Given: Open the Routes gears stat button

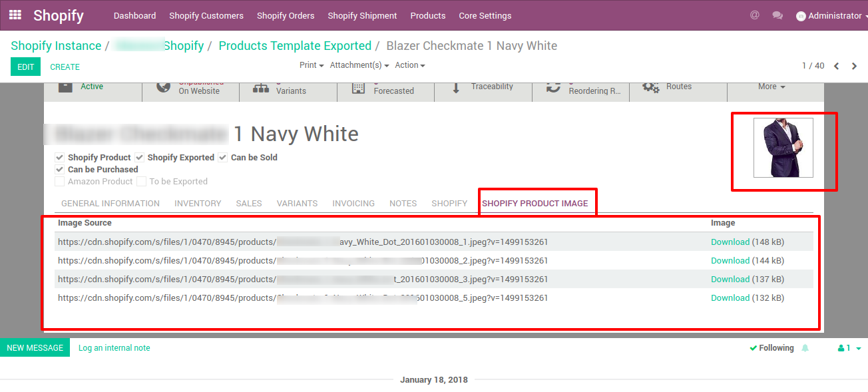Looking at the screenshot, I should (x=678, y=91).
